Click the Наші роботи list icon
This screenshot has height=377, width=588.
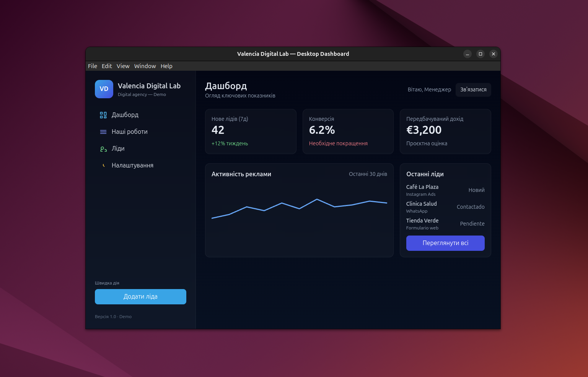[103, 132]
